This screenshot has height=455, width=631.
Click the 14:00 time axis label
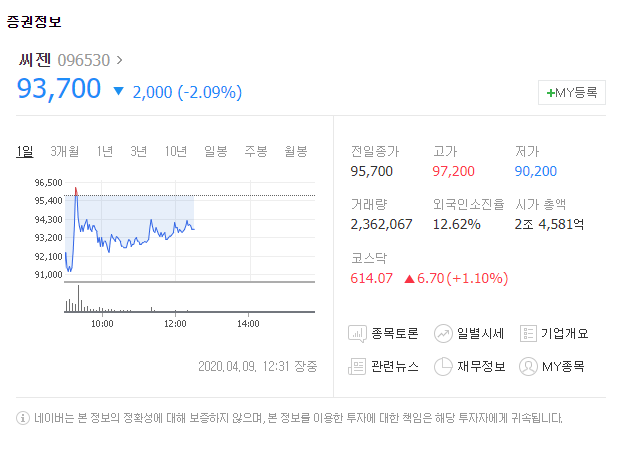click(x=248, y=324)
